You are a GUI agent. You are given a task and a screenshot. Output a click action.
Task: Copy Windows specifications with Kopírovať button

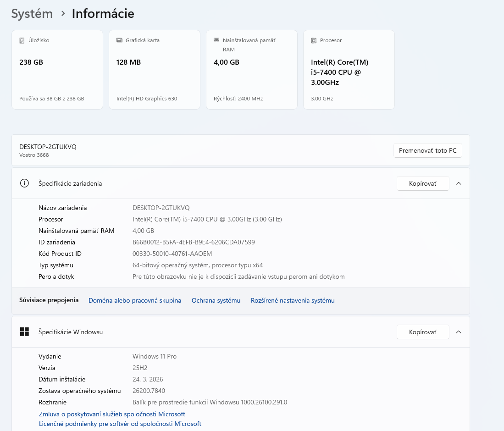pos(422,332)
